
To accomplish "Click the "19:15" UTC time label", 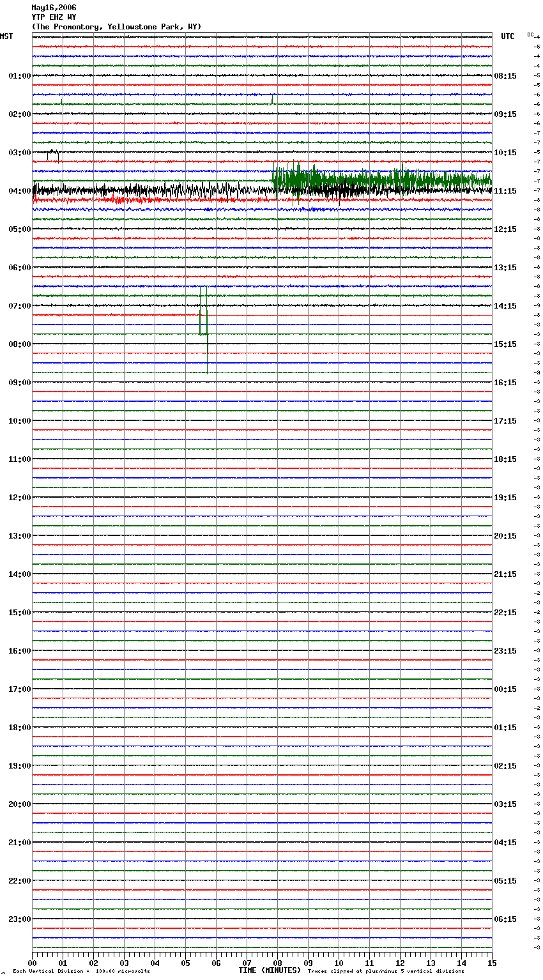I will point(505,498).
